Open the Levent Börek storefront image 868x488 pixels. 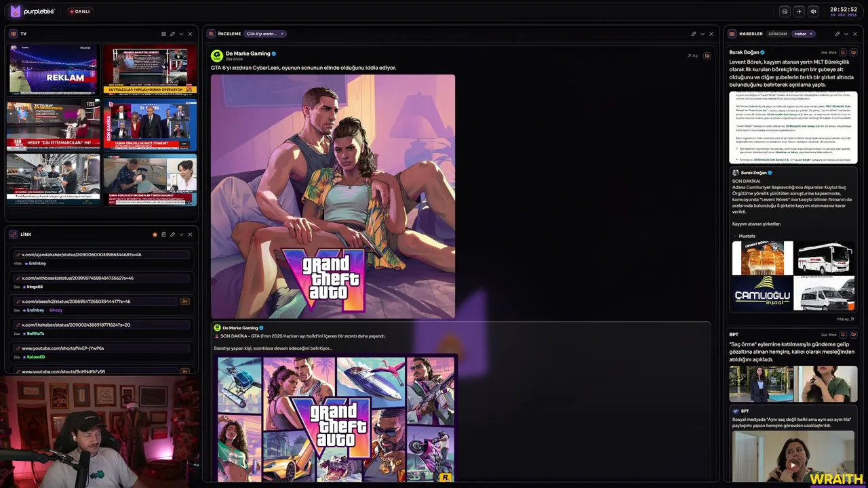coord(762,258)
